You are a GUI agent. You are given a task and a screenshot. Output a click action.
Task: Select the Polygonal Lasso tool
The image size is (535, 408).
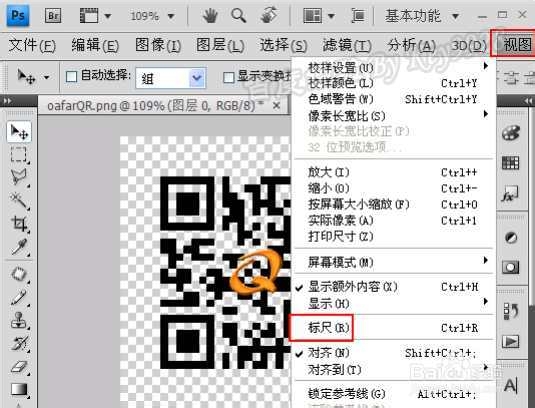click(x=19, y=177)
